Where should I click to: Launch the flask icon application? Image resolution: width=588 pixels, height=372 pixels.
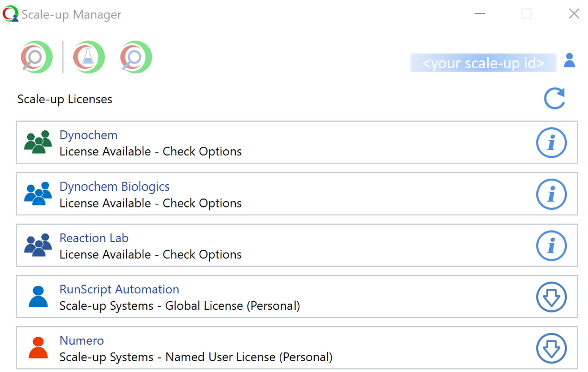coord(89,57)
